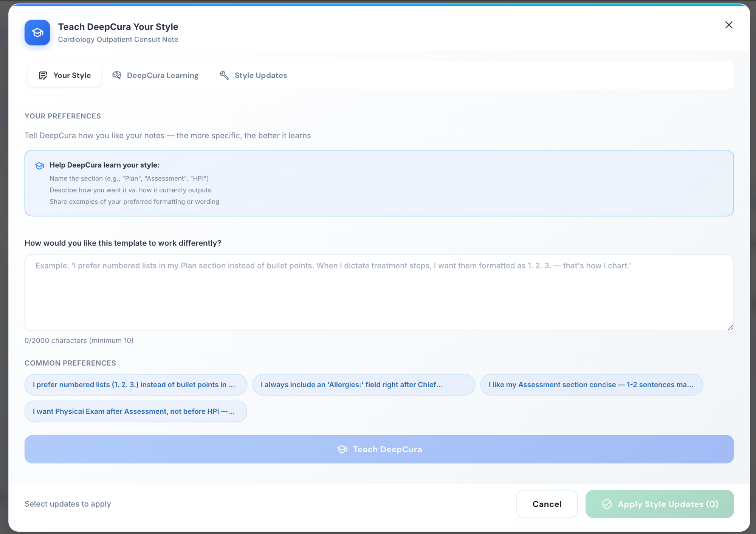Click the 'YOUR PREFERENCES' section heading
This screenshot has height=534, width=756.
tap(63, 116)
